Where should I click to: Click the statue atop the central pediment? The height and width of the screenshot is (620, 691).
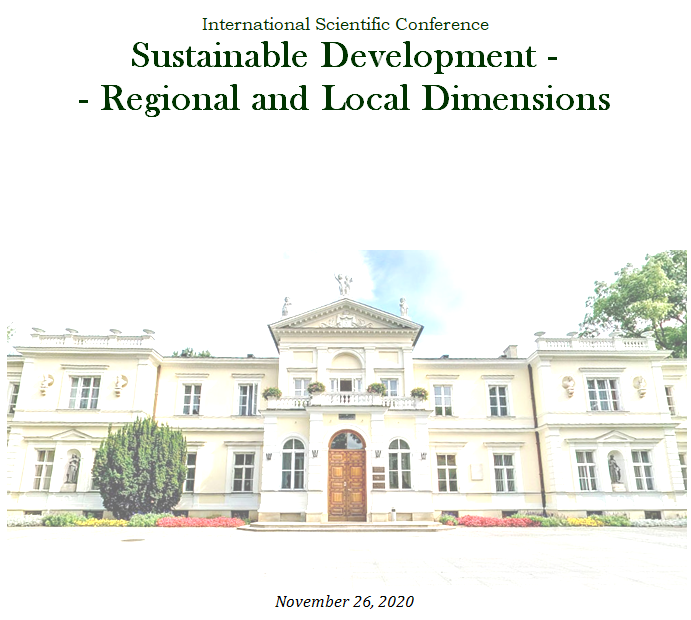(344, 285)
